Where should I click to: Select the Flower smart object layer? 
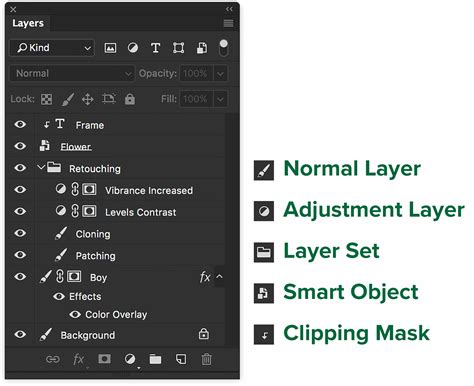click(76, 147)
